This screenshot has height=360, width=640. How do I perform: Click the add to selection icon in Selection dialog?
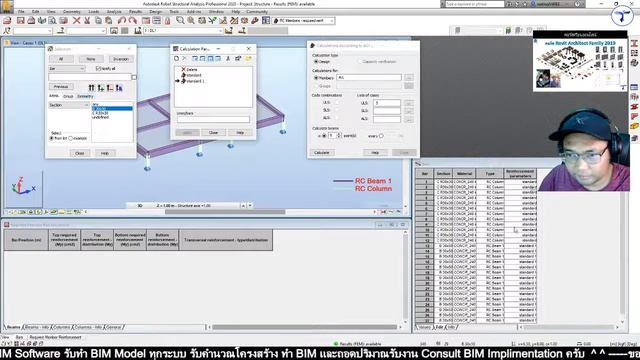101,88
